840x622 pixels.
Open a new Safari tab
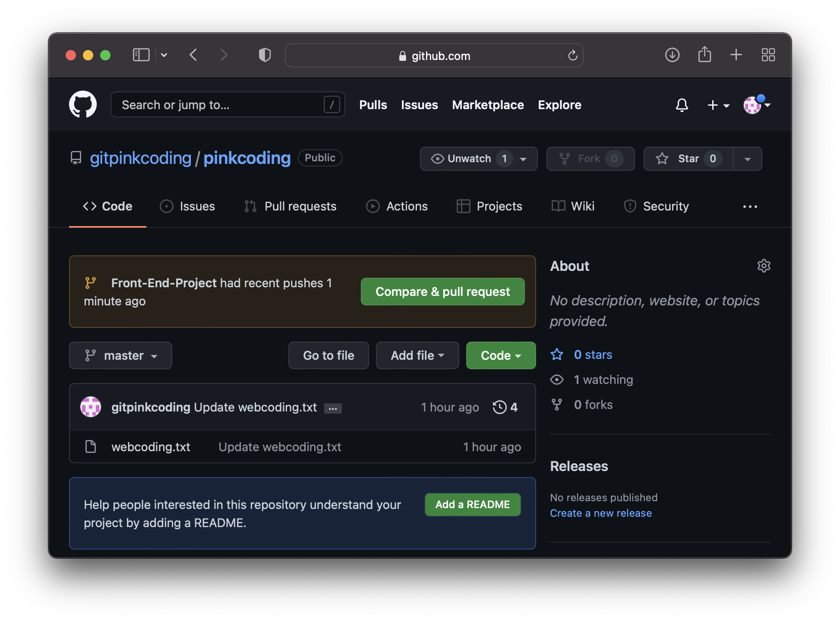click(736, 55)
